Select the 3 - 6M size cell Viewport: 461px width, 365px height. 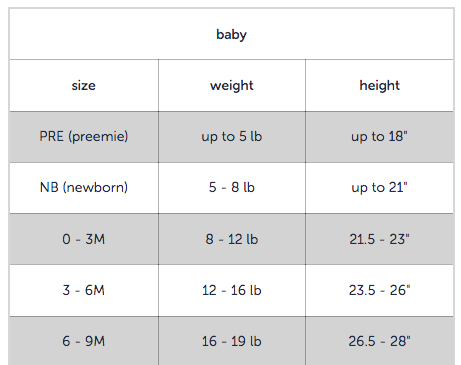(x=84, y=290)
